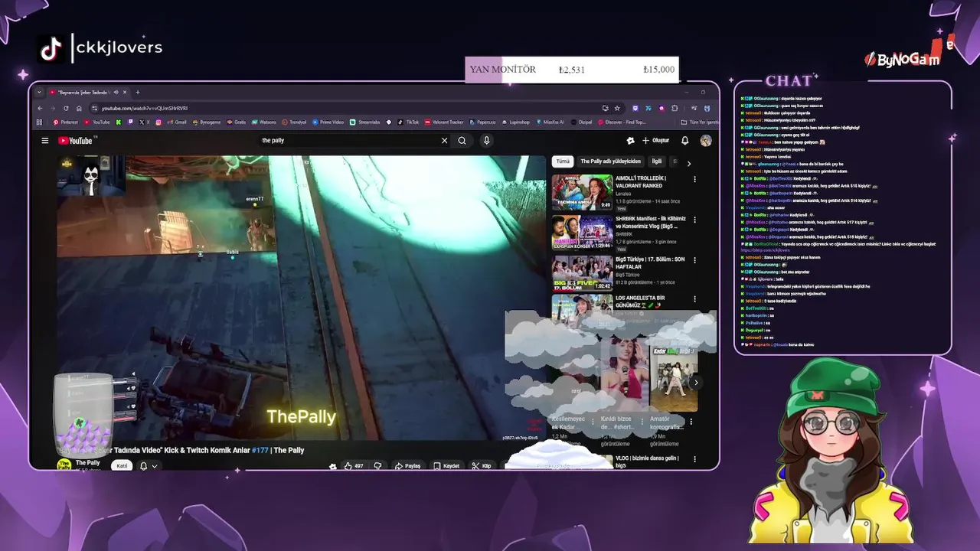Open the Gmail bookmark
This screenshot has height=551, width=980.
click(177, 122)
